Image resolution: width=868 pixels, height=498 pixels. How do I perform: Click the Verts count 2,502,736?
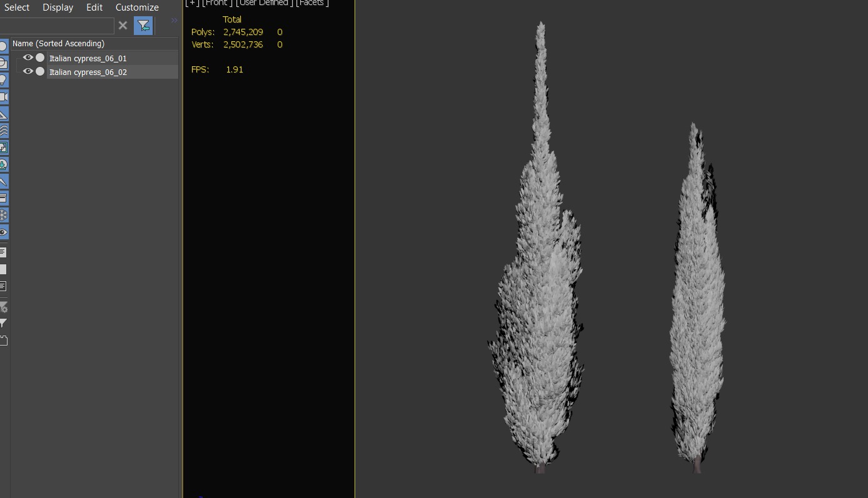pyautogui.click(x=243, y=44)
